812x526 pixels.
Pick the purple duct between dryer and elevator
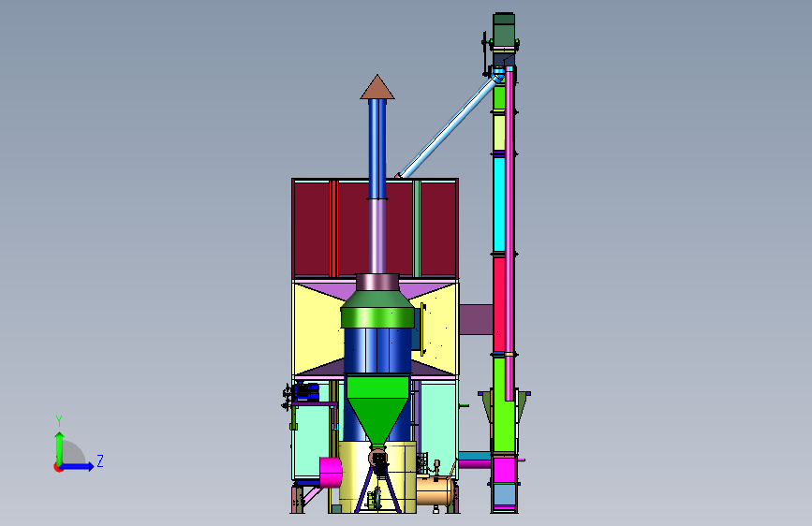pos(476,319)
